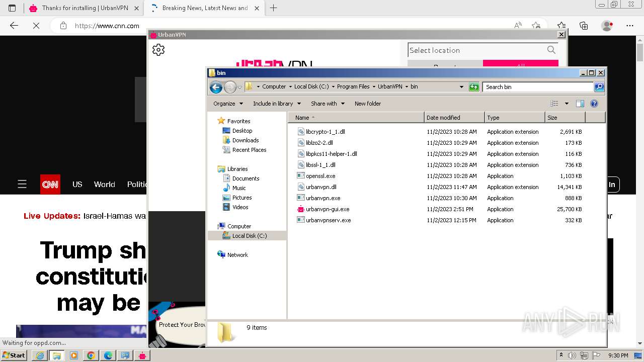Viewport: 644px width, 362px height.
Task: Open Edge settings and more menu
Action: click(630, 26)
